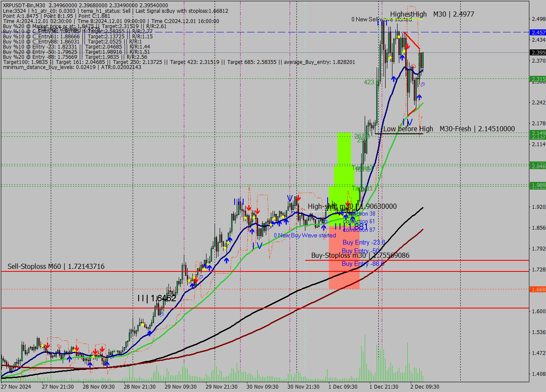Click the 2.4980 price scale value
546x392 pixels.
[538, 19]
